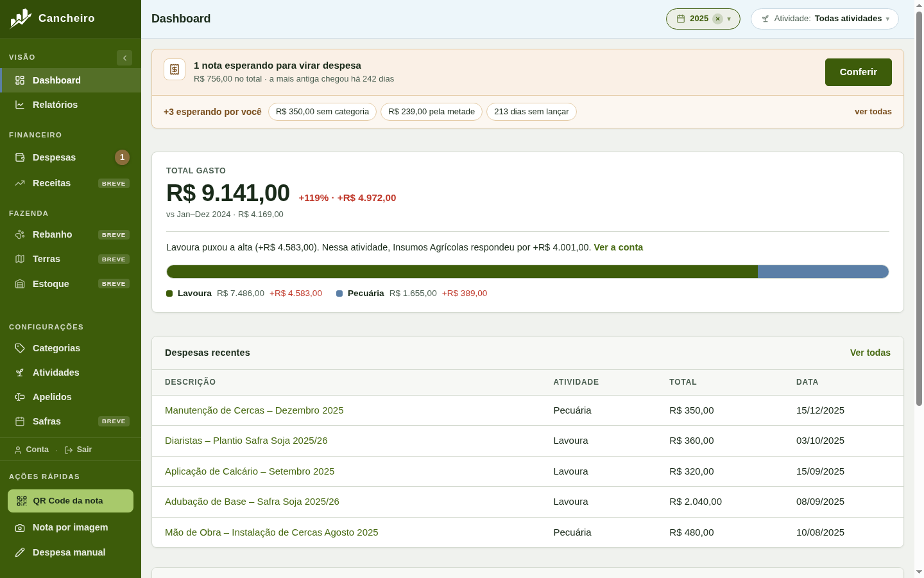
Task: Click the green Lavoura bar segment
Action: [x=462, y=272]
